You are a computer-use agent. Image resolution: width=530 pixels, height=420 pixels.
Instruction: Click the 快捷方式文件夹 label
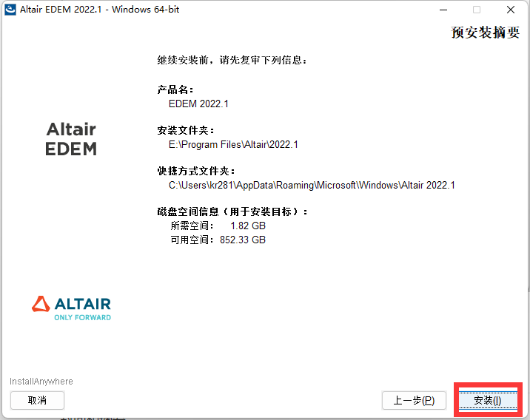point(196,171)
